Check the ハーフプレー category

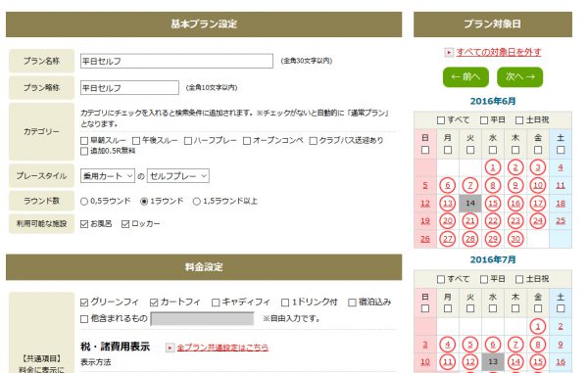pyautogui.click(x=188, y=141)
